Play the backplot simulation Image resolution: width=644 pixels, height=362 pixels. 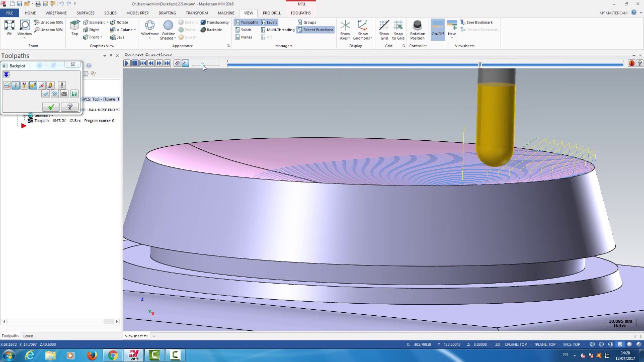[x=127, y=63]
